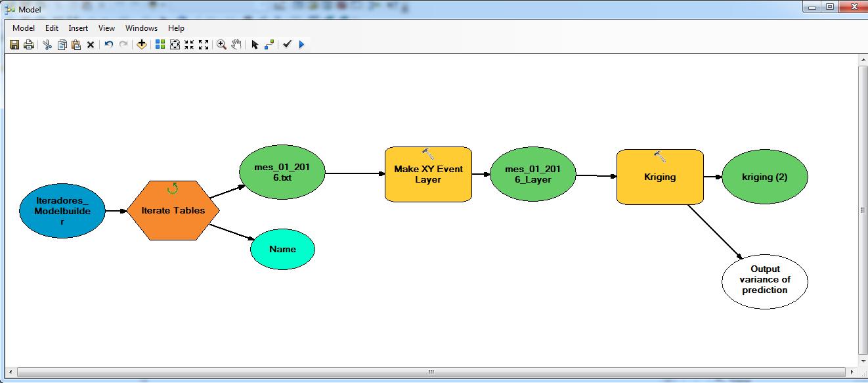Open the Windows menu
868x383 pixels.
pyautogui.click(x=141, y=28)
